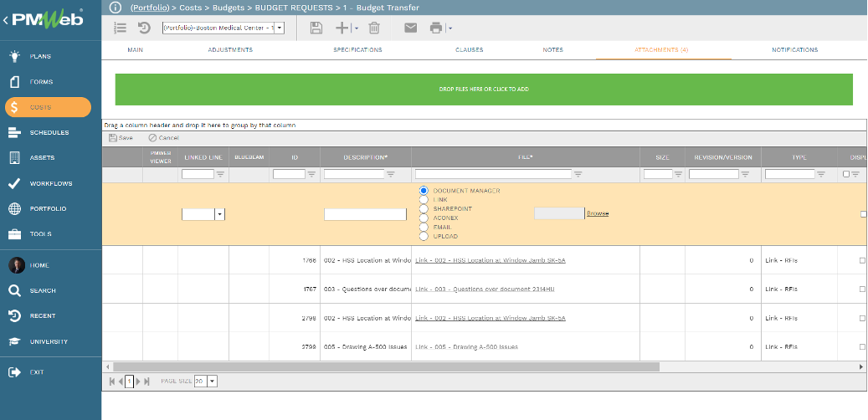Click the Exit sign-out icon
Image resolution: width=868 pixels, height=420 pixels.
tap(14, 372)
